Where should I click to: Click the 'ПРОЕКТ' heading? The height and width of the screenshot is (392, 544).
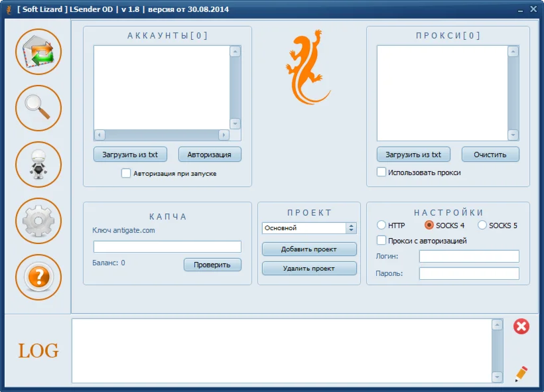(309, 213)
